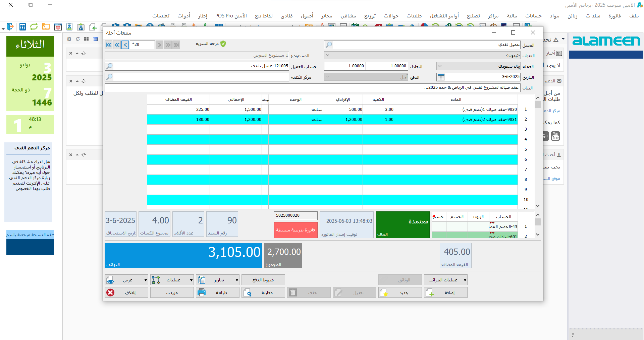
Task: Click the معاينة preview button
Action: pos(263,292)
